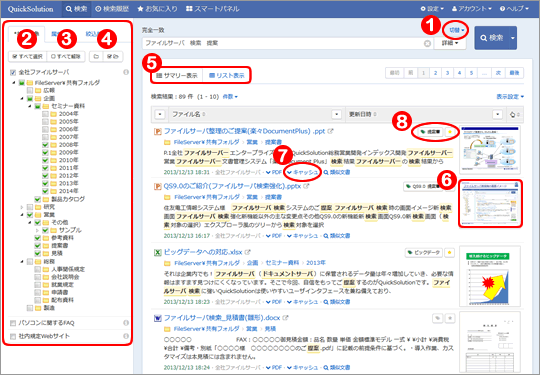Click the checked-folder icon button above the tree
The height and width of the screenshot is (375, 540).
click(113, 56)
